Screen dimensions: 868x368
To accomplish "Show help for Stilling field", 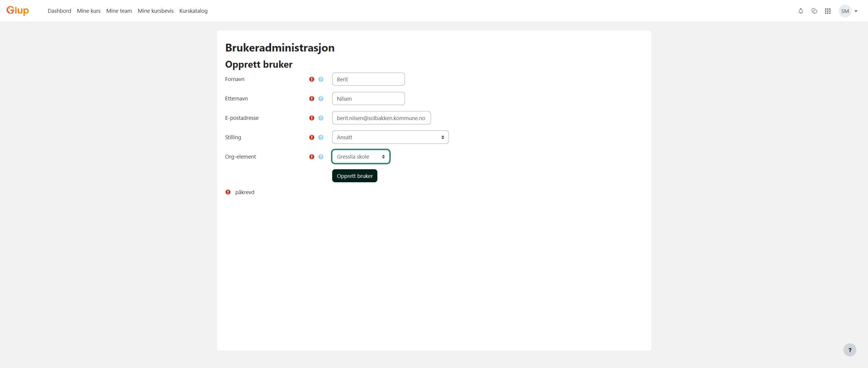I will pos(321,137).
